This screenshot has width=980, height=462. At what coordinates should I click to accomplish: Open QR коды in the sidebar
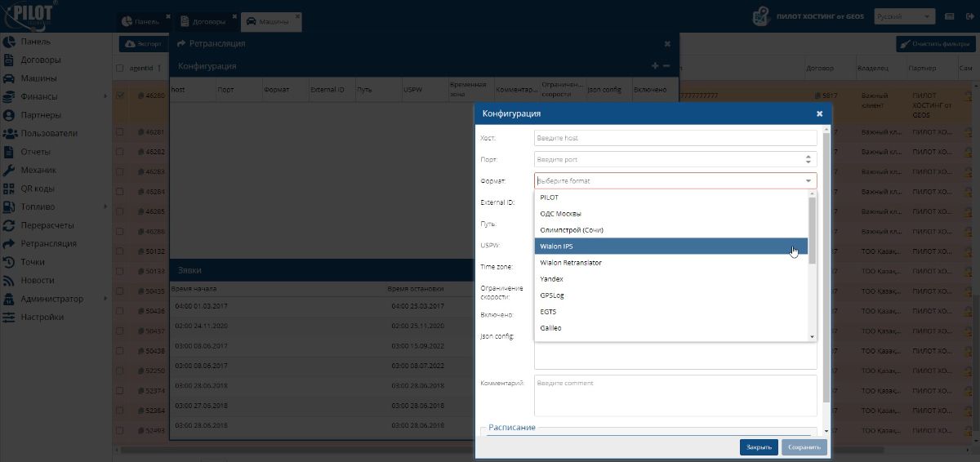tap(38, 189)
